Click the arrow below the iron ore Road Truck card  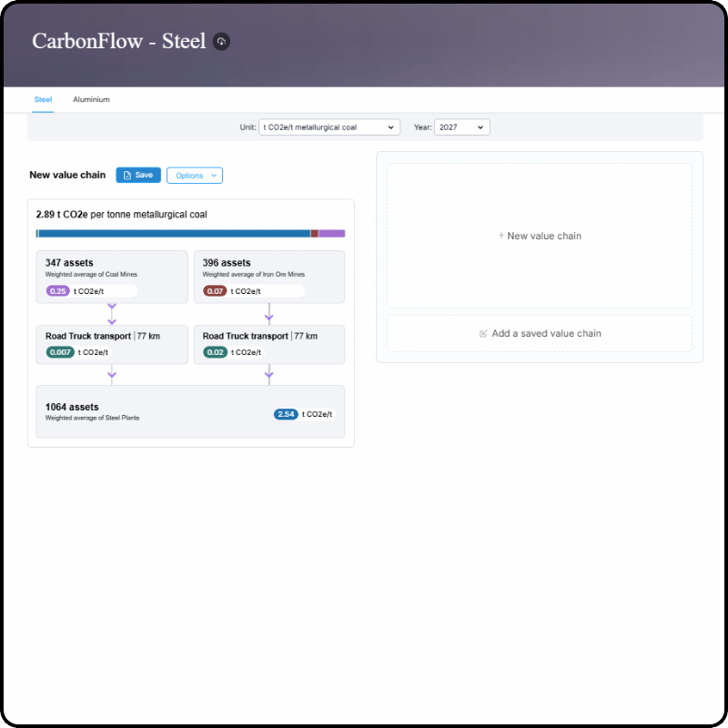coord(269,375)
